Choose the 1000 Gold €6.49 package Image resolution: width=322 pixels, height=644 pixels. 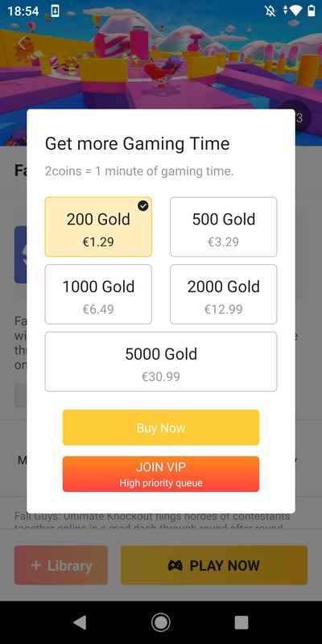[x=98, y=294]
